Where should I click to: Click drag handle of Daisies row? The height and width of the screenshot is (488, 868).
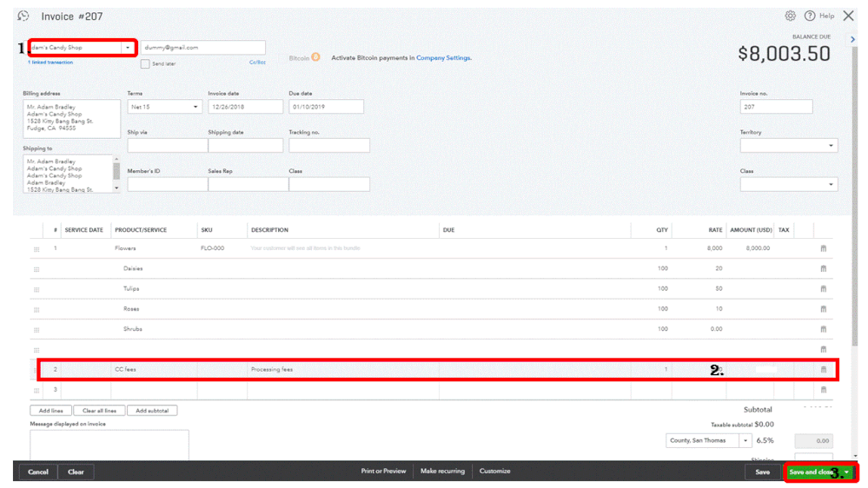[36, 269]
